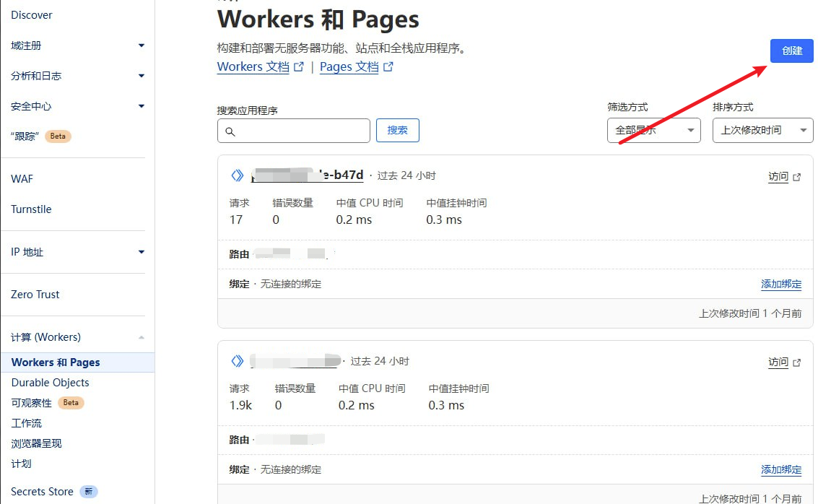Open 可观察性 Beta in the sidebar

coord(47,403)
